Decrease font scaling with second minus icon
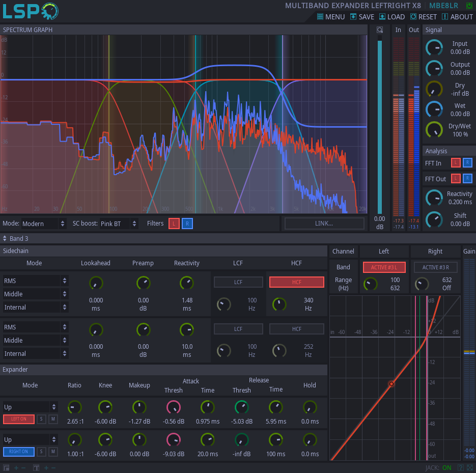The image size is (476, 473). tap(53, 468)
